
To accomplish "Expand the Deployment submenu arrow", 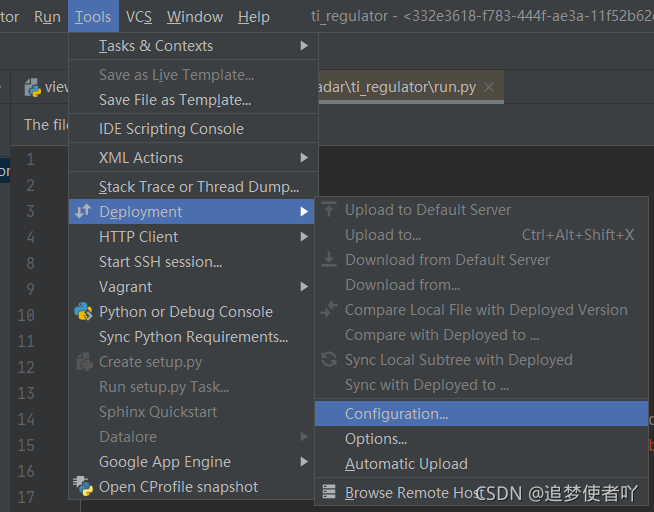I will point(304,212).
